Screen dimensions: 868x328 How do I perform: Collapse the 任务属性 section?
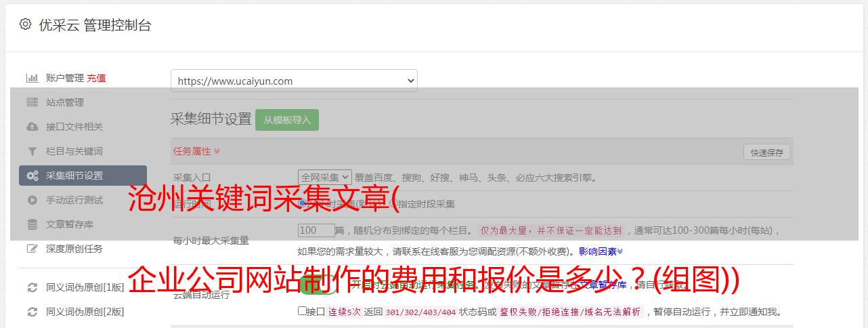tap(196, 151)
